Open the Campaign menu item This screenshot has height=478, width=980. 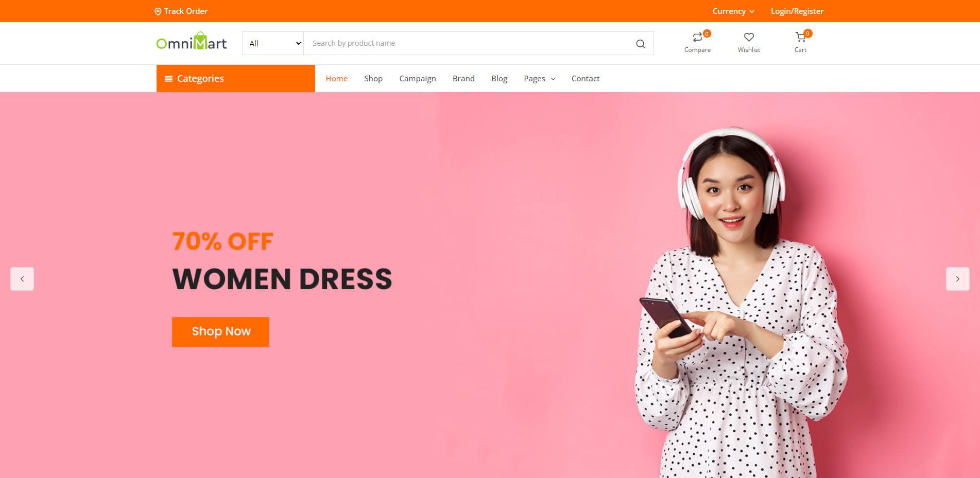click(418, 79)
